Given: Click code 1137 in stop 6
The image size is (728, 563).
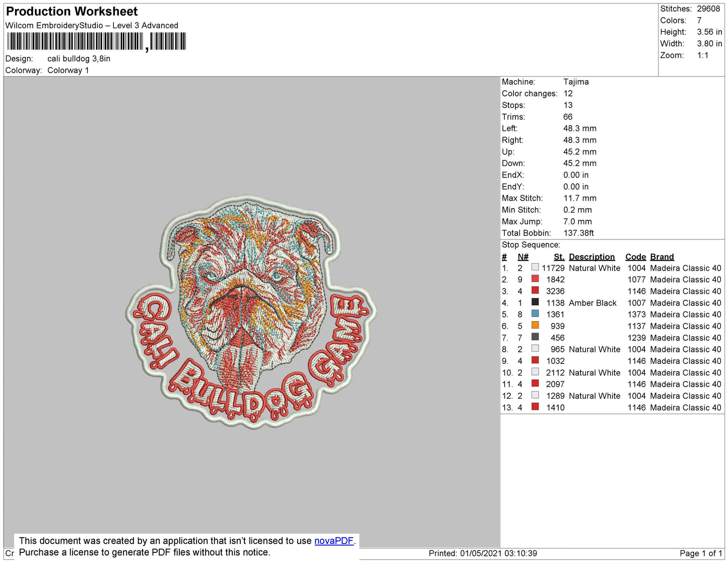Looking at the screenshot, I should [x=636, y=326].
